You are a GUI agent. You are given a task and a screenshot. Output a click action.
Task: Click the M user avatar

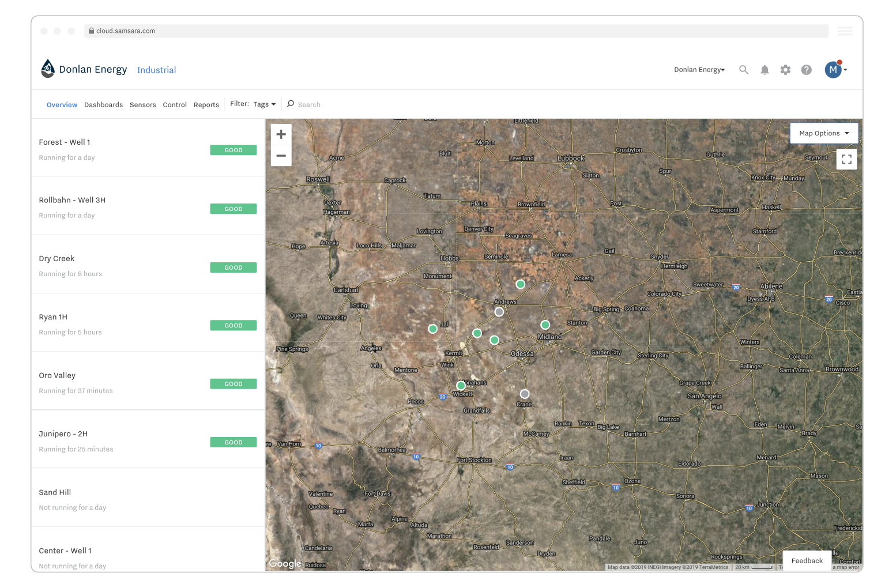pos(833,70)
